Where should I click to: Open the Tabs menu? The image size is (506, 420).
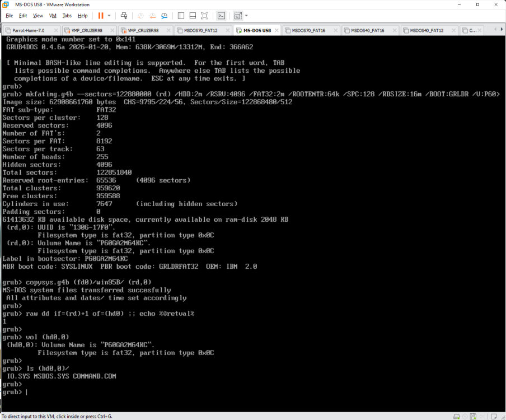coord(67,16)
